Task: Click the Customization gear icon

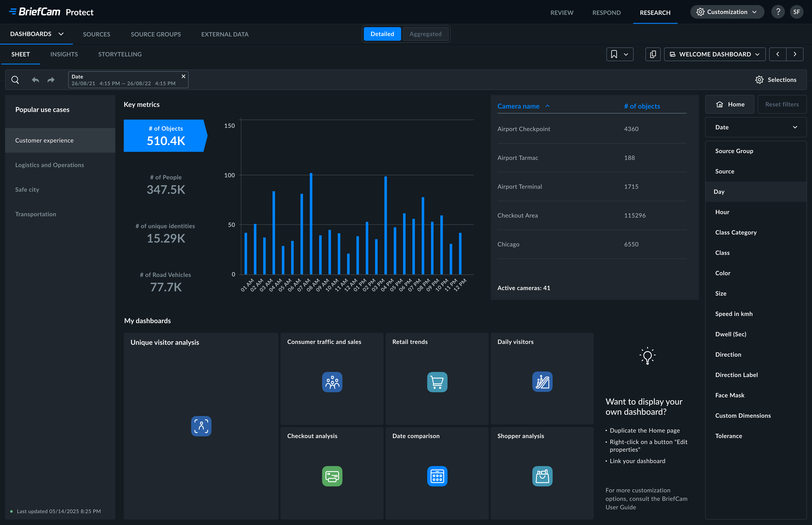Action: coord(700,12)
